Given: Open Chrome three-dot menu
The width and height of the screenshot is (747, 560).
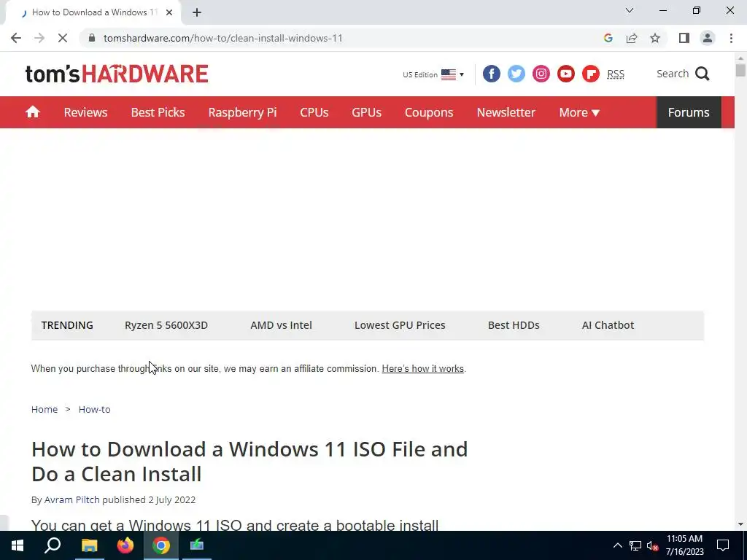Looking at the screenshot, I should [731, 38].
